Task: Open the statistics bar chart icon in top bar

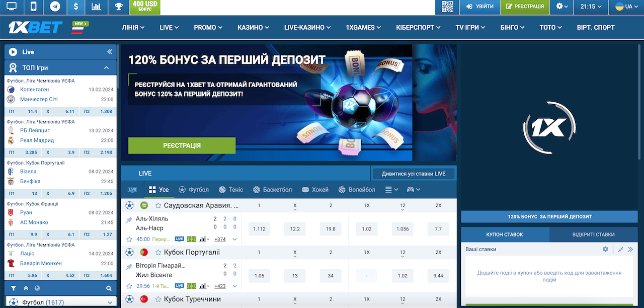Action: (x=97, y=7)
